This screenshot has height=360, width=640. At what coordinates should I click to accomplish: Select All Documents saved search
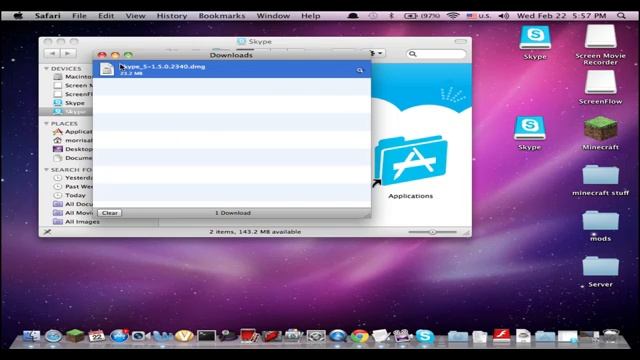click(x=73, y=204)
